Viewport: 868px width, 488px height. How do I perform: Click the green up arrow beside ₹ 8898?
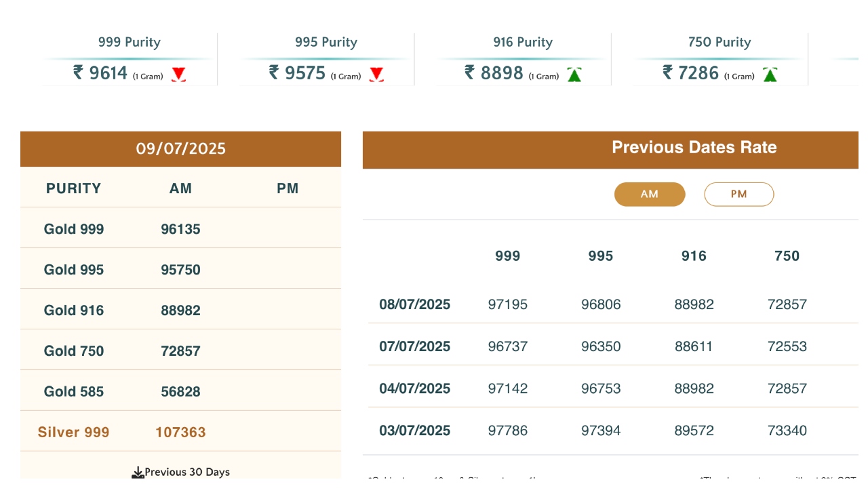pyautogui.click(x=574, y=75)
